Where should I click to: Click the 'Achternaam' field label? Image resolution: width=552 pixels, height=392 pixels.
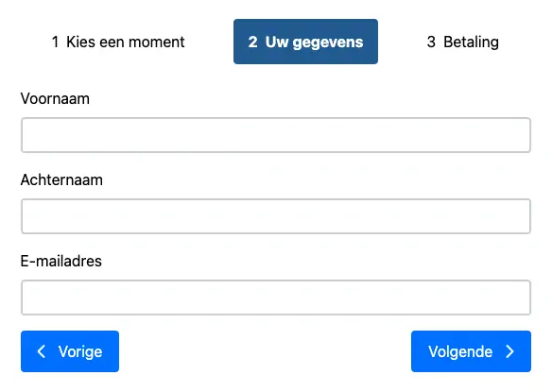coord(61,179)
